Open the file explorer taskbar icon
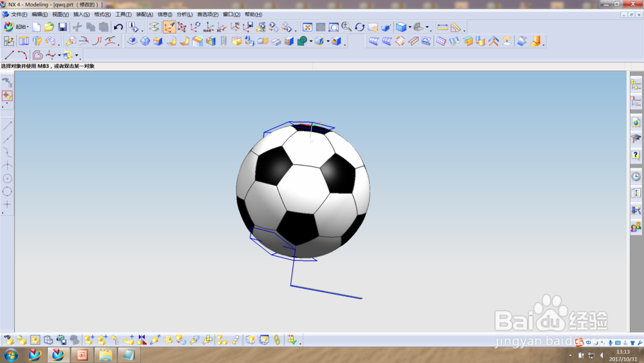Viewport: 644px width, 363px height. pyautogui.click(x=105, y=355)
